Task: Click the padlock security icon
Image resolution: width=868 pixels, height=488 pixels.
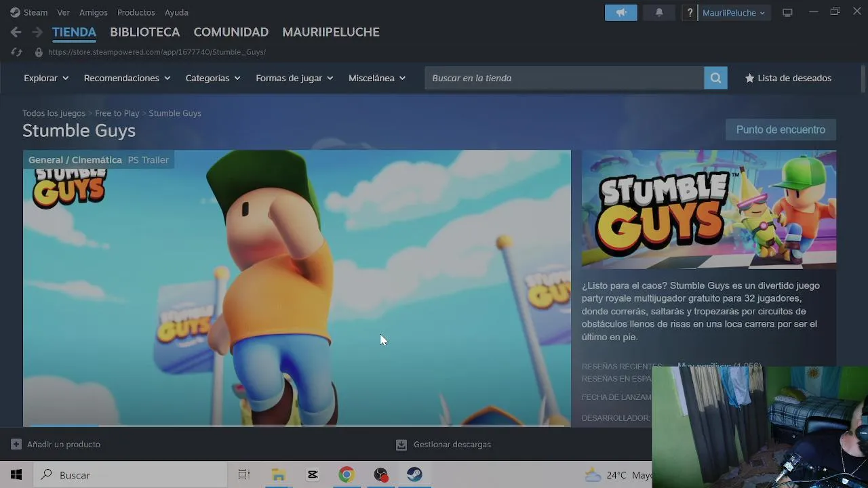Action: point(39,52)
